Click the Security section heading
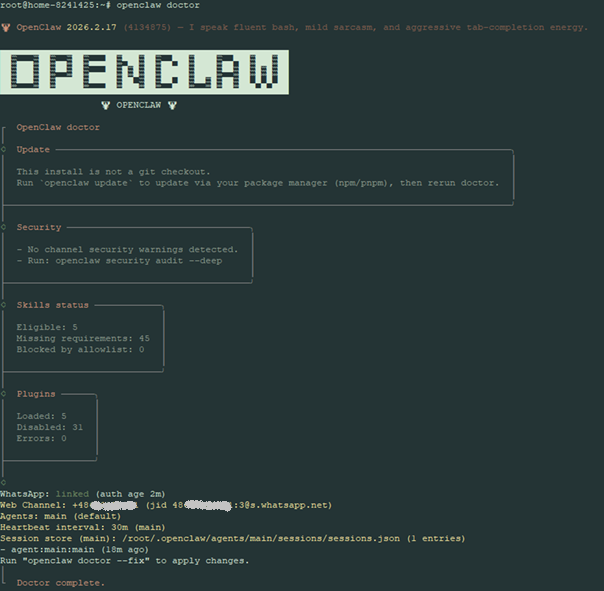Image resolution: width=604 pixels, height=591 pixels. tap(38, 227)
